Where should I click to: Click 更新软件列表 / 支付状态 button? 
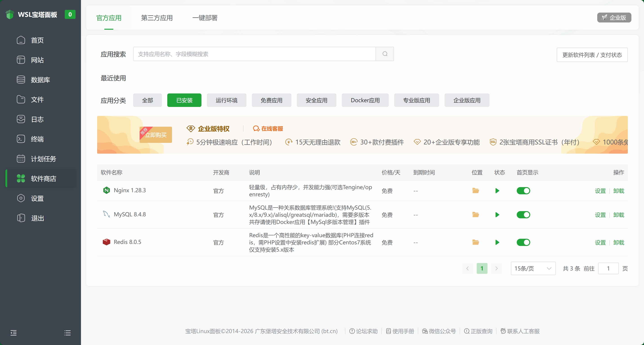tap(592, 55)
